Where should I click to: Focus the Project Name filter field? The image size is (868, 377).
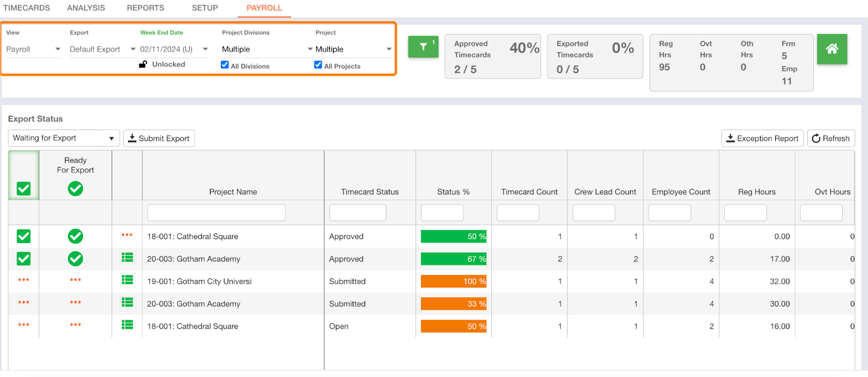(216, 213)
